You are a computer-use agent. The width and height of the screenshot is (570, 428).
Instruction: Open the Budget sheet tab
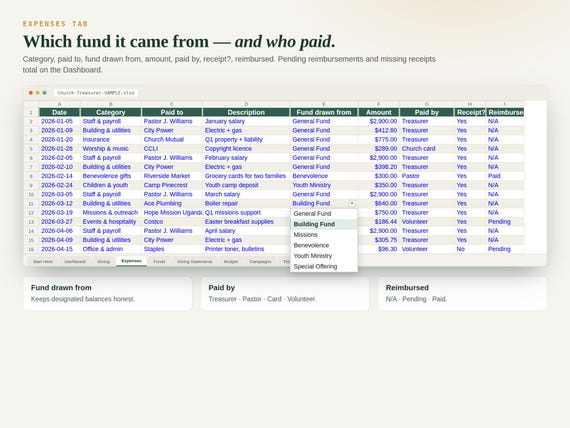[231, 261]
